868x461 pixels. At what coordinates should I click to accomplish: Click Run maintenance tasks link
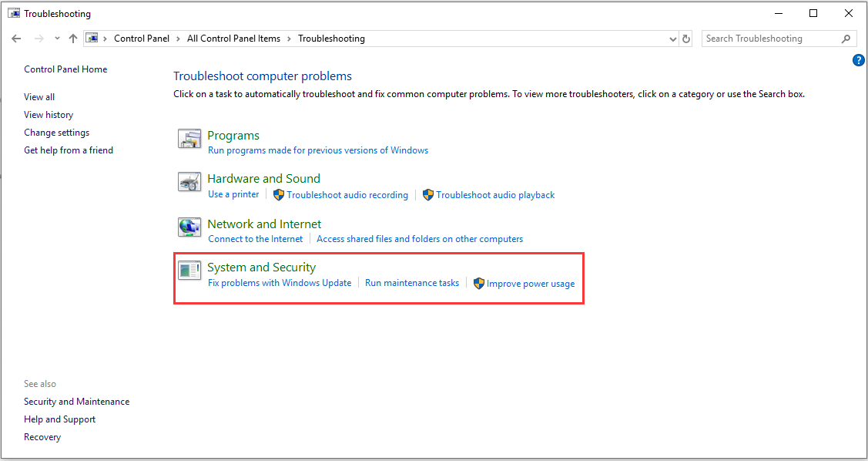click(412, 283)
